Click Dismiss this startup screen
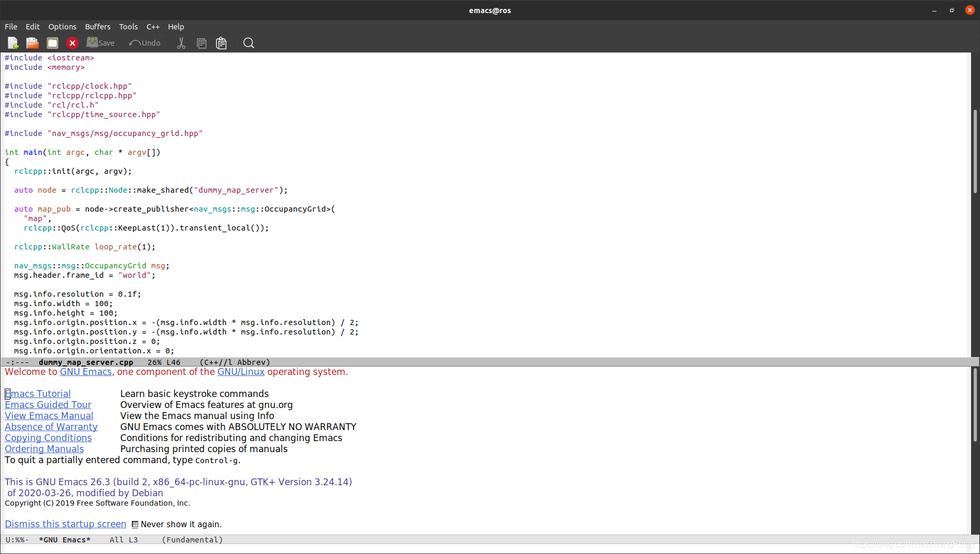The width and height of the screenshot is (980, 554). 66,524
